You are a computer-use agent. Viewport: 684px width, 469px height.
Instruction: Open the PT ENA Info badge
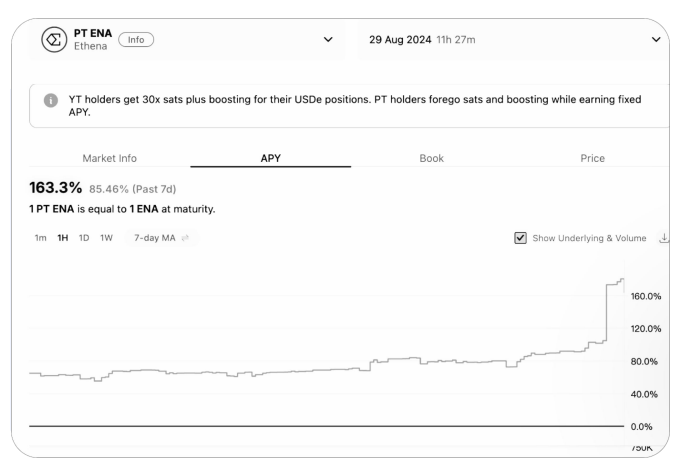[136, 40]
